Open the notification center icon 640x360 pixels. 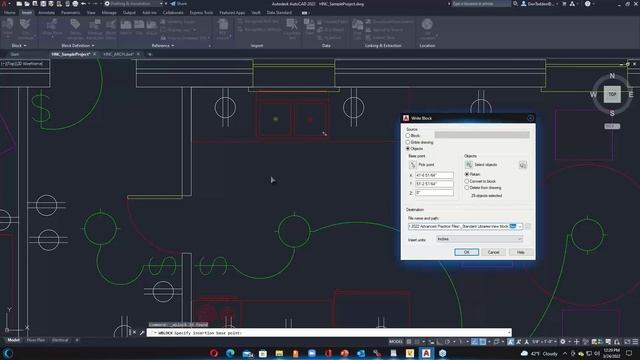point(629,353)
